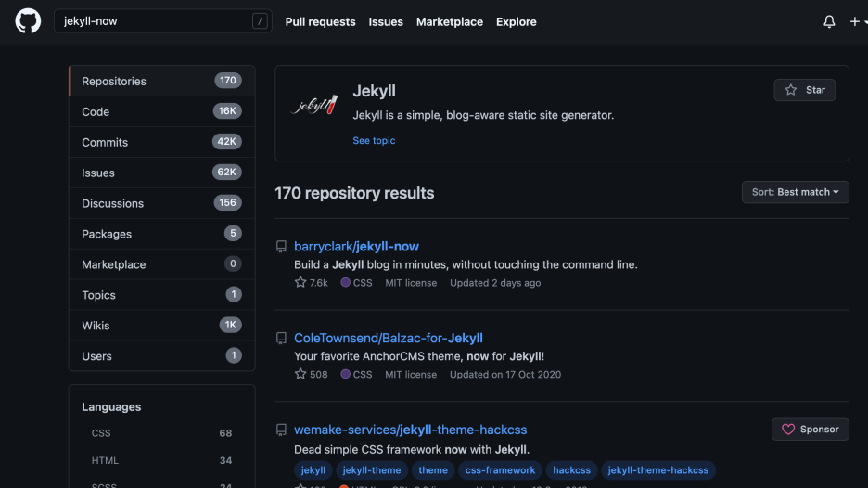Screen dimensions: 868x488
Task: Open Pull requests in the header
Action: [x=321, y=21]
